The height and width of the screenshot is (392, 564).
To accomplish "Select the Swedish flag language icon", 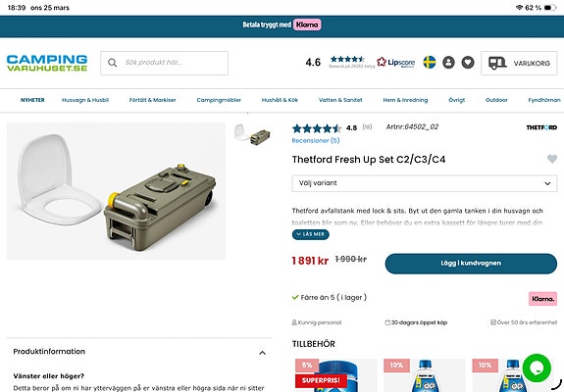I will click(429, 63).
